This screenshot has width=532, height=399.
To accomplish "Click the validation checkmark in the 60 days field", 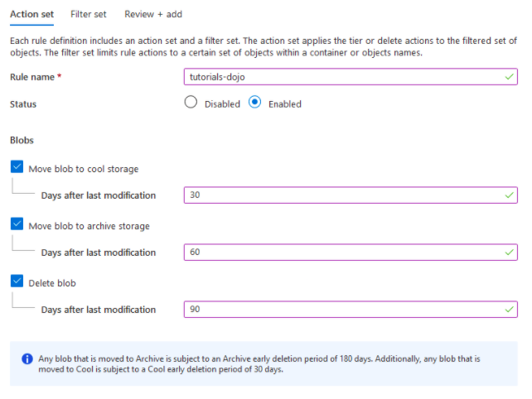I will point(509,252).
